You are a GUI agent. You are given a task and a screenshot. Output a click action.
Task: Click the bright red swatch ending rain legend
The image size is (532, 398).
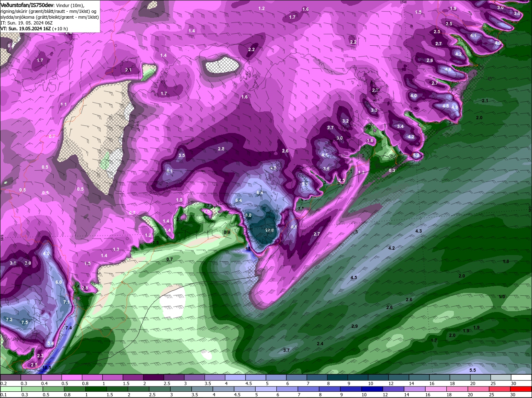click(x=521, y=389)
